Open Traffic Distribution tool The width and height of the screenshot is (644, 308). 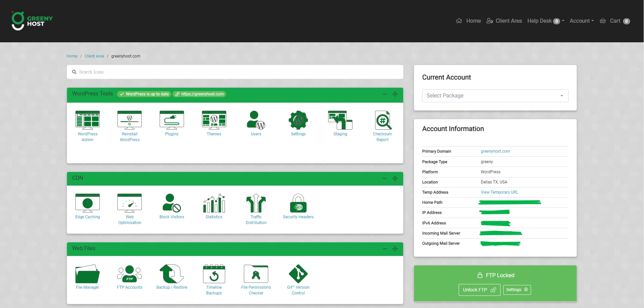[x=256, y=209]
